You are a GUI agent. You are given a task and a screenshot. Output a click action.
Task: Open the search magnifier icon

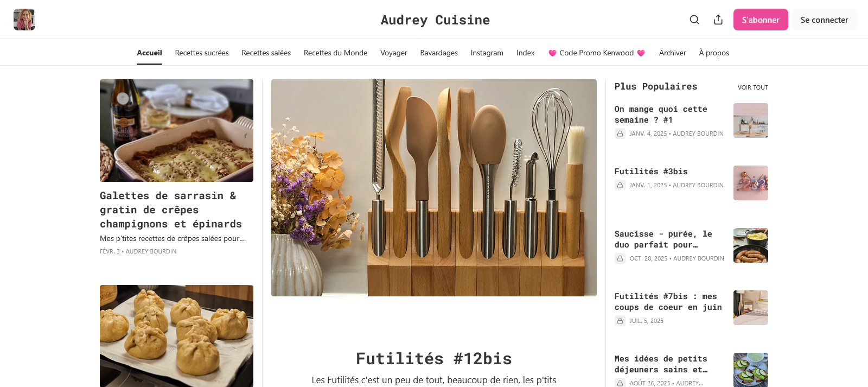pyautogui.click(x=694, y=20)
